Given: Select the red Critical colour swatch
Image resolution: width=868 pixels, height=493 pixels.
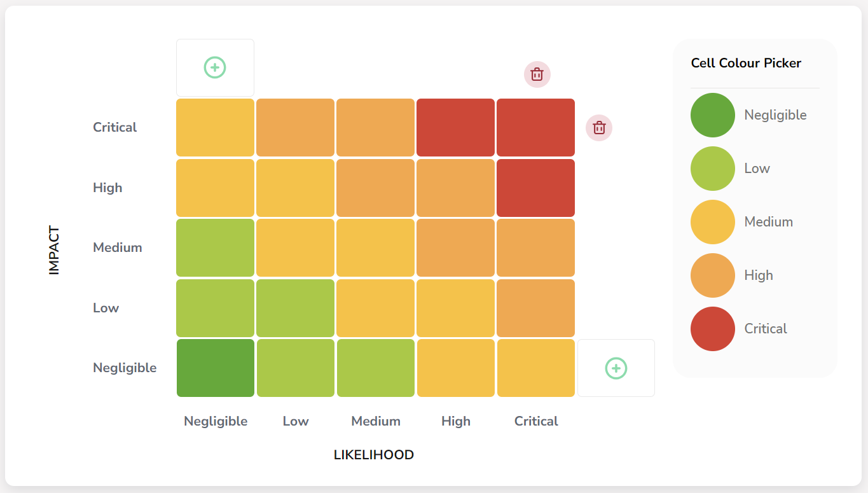Looking at the screenshot, I should coord(712,328).
